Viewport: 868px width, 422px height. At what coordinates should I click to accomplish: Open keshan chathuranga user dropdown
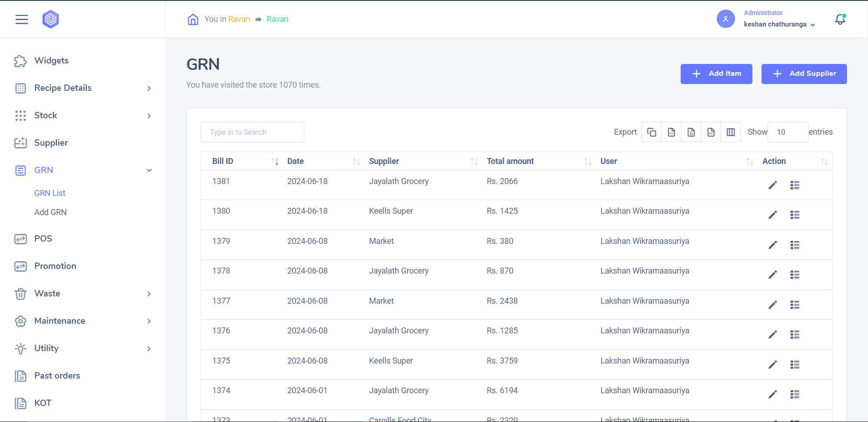[x=779, y=24]
